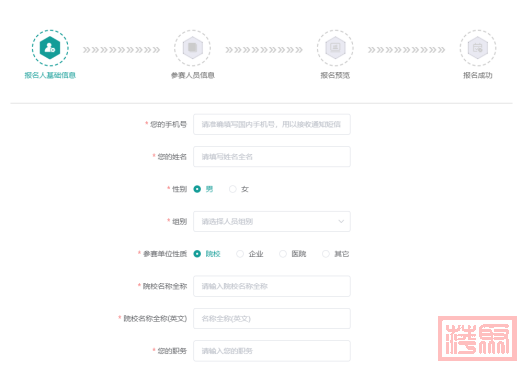Choose 院校 as unit type
The width and height of the screenshot is (523, 366).
click(x=197, y=254)
